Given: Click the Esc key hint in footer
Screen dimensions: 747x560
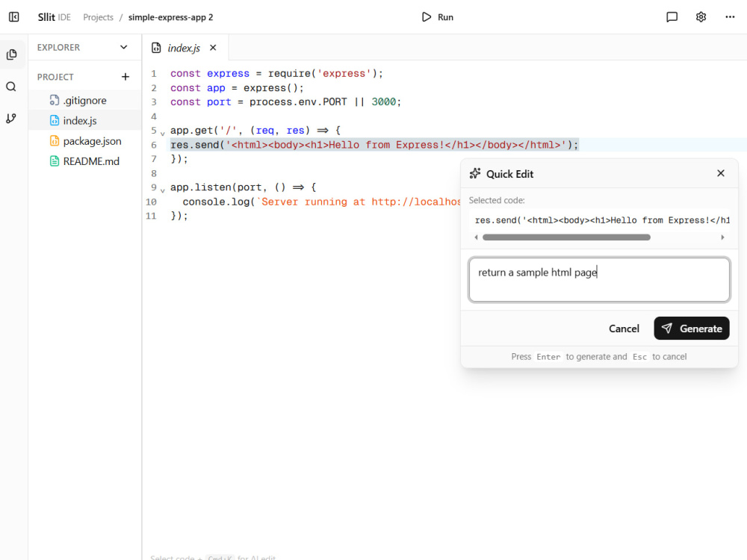Looking at the screenshot, I should click(639, 357).
